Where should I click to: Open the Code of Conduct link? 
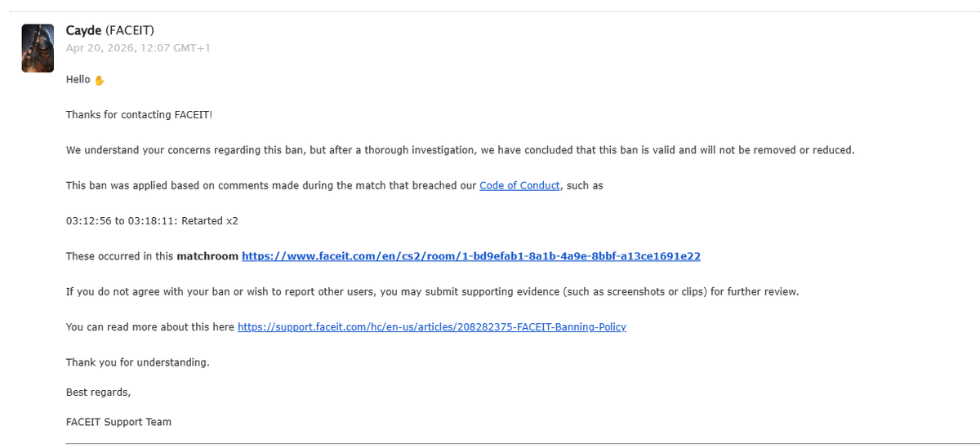pyautogui.click(x=519, y=185)
